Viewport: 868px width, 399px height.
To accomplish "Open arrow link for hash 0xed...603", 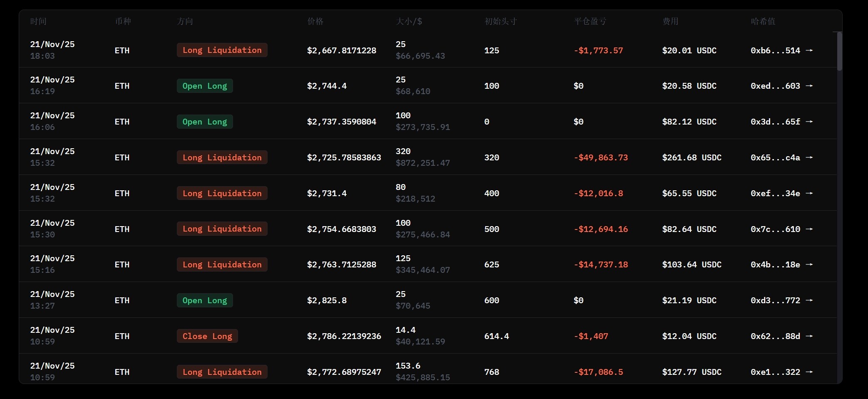I will click(x=809, y=86).
